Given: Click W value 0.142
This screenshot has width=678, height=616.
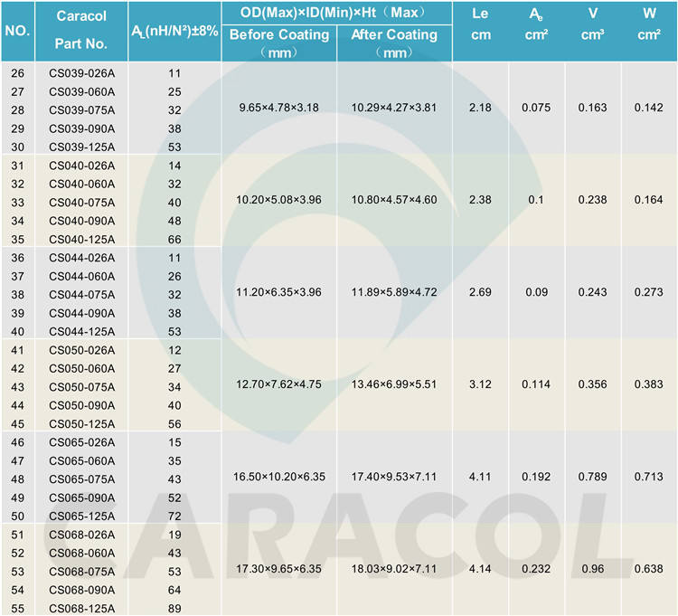Looking at the screenshot, I should 648,108.
